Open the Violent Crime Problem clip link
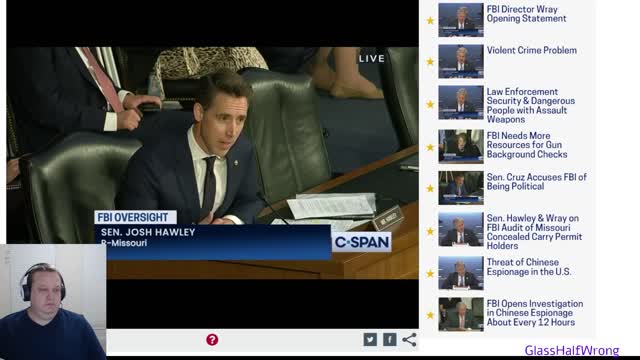Viewport: 640px width, 360px height. pos(531,50)
